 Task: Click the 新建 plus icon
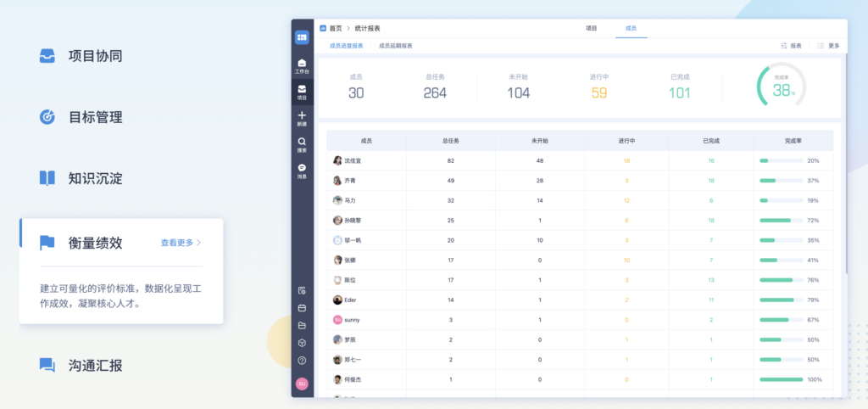tap(302, 118)
